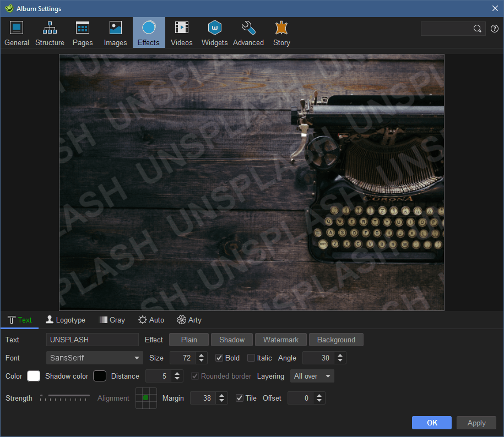Open the Layering dropdown
Screen dimensions: 504x437
pos(312,376)
